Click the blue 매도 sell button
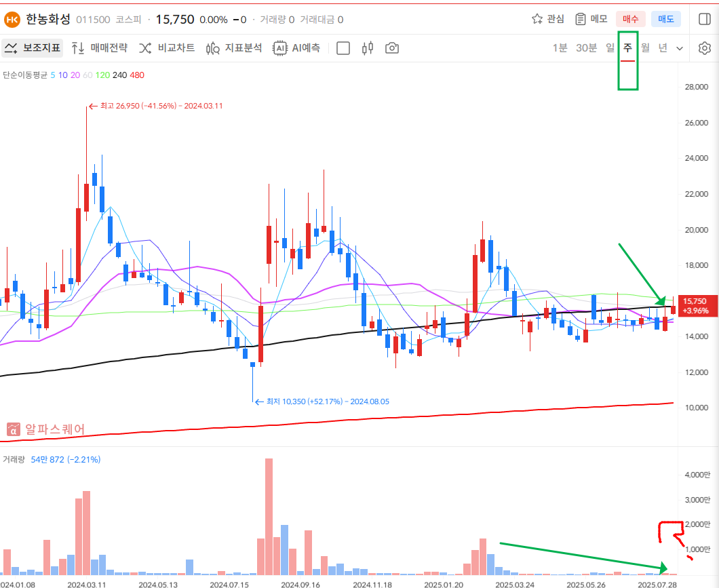Screen dimensions: 719x588 [666, 19]
